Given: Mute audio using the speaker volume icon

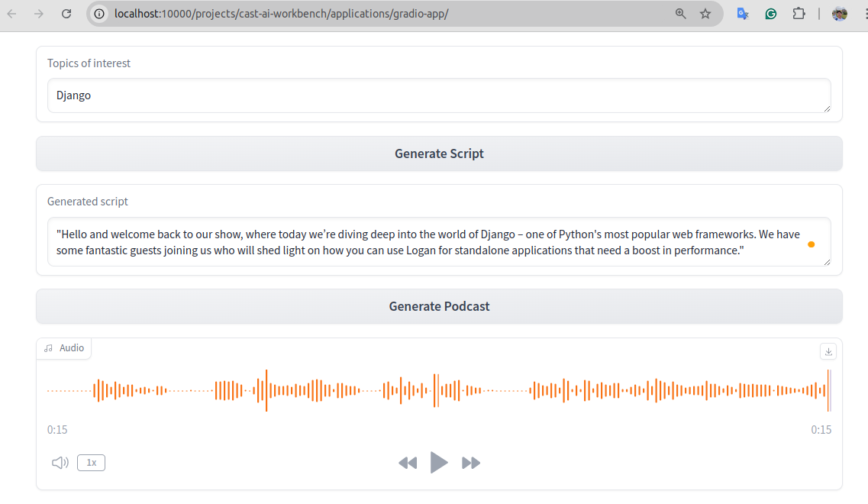Looking at the screenshot, I should (60, 463).
